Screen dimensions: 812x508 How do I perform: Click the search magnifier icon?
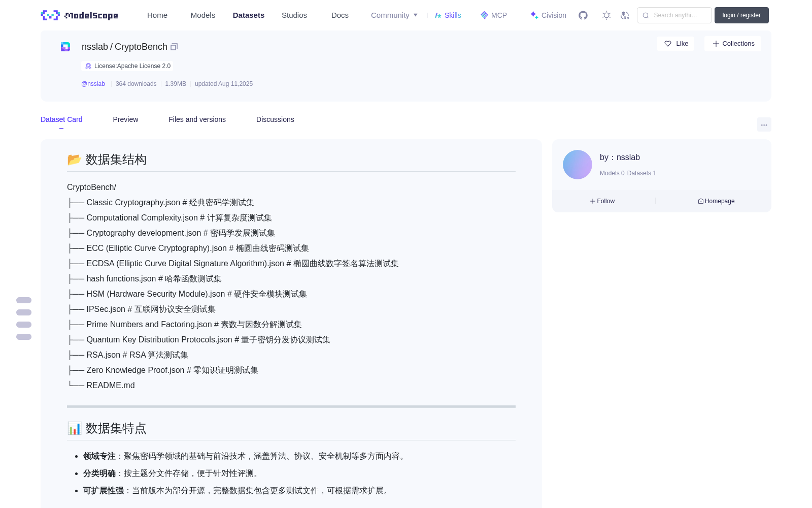646,15
